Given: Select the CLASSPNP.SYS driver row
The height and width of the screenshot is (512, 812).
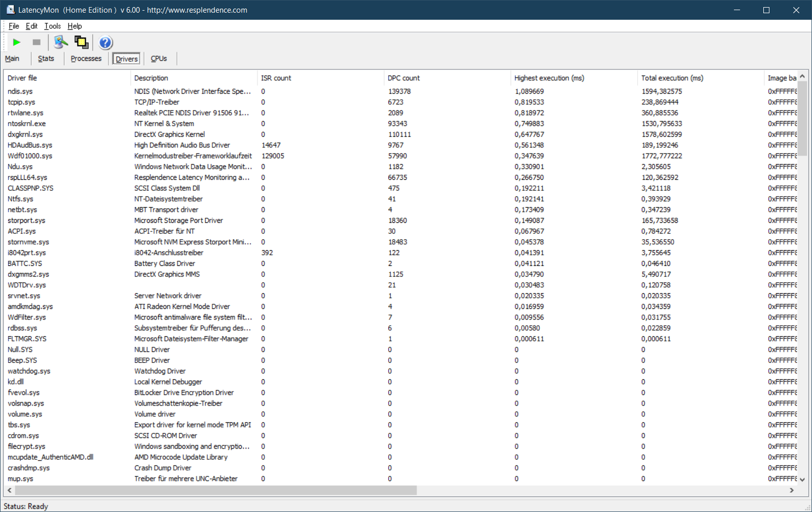Looking at the screenshot, I should 400,188.
